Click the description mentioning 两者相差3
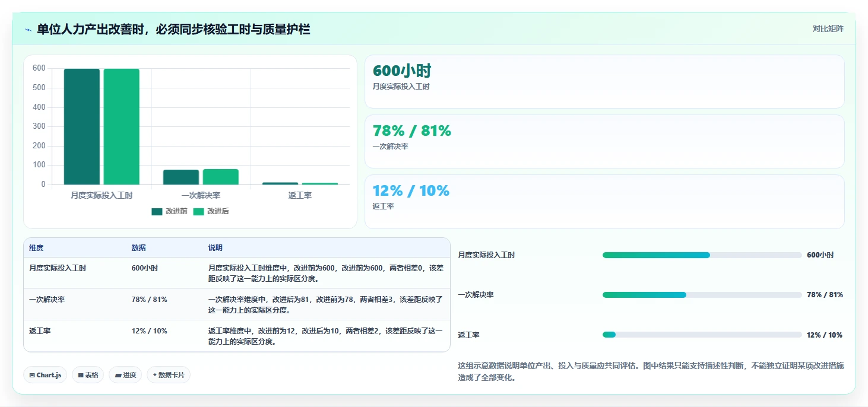Screen dimensions: 868x407 coord(326,304)
